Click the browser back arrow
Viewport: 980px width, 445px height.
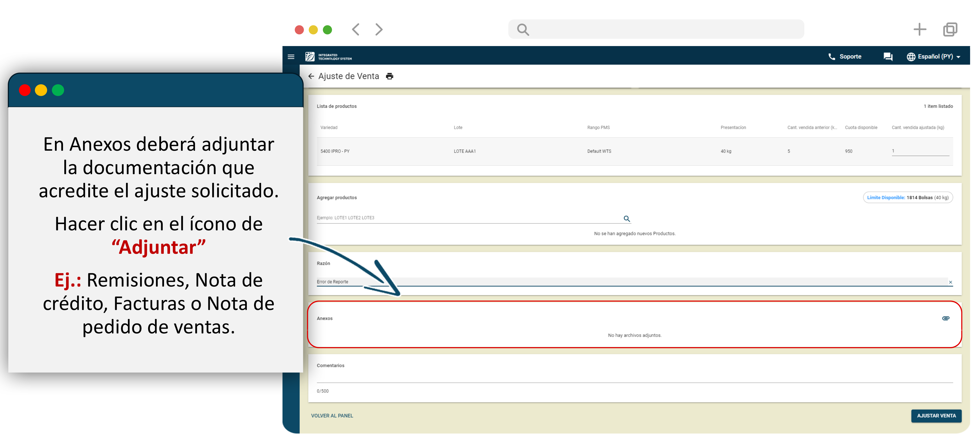pos(356,29)
